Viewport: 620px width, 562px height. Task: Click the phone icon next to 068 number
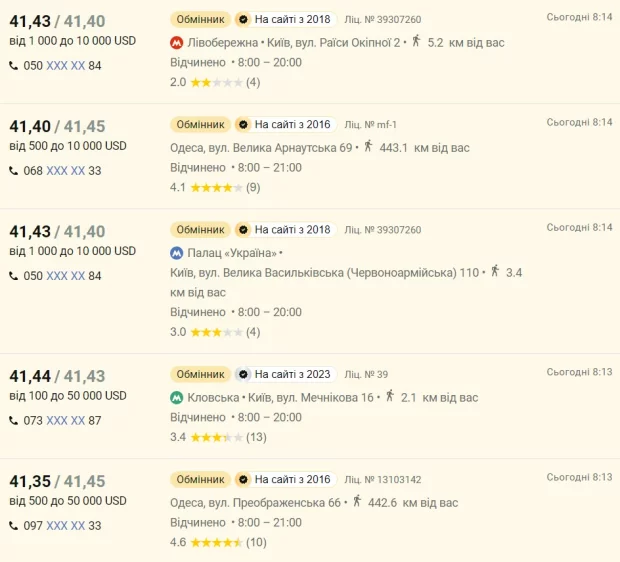(x=14, y=170)
